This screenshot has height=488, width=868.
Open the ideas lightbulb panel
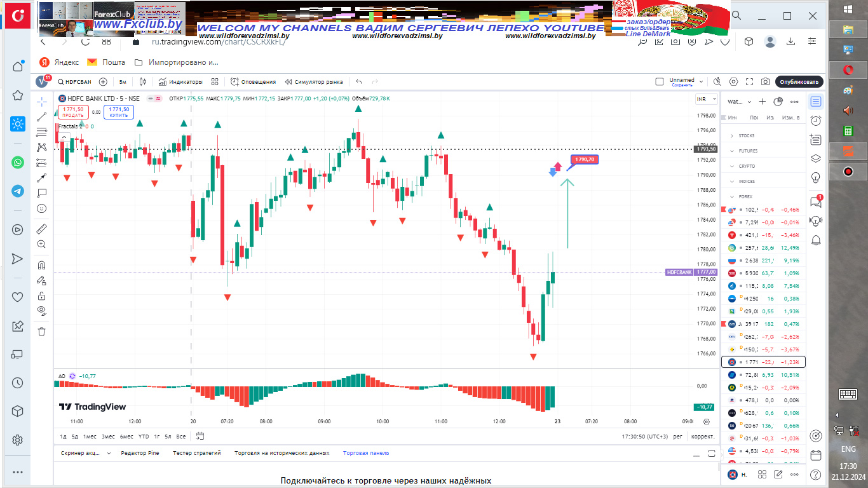(816, 177)
